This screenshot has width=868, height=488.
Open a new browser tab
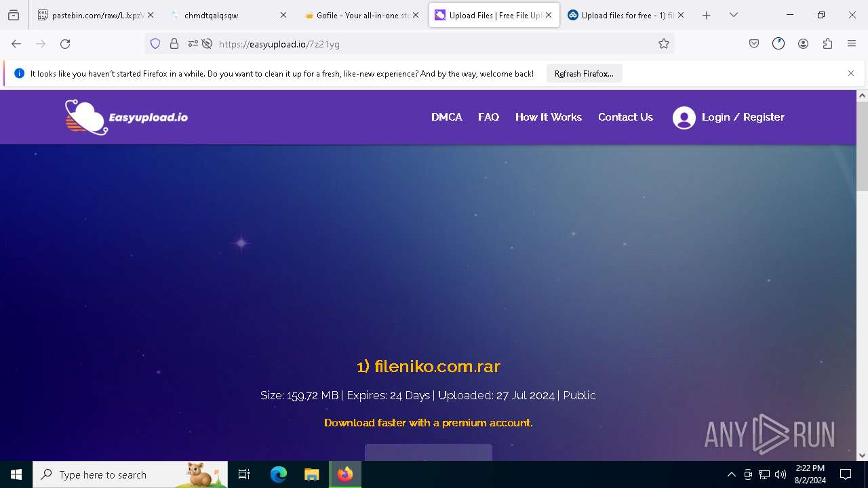[x=707, y=15]
